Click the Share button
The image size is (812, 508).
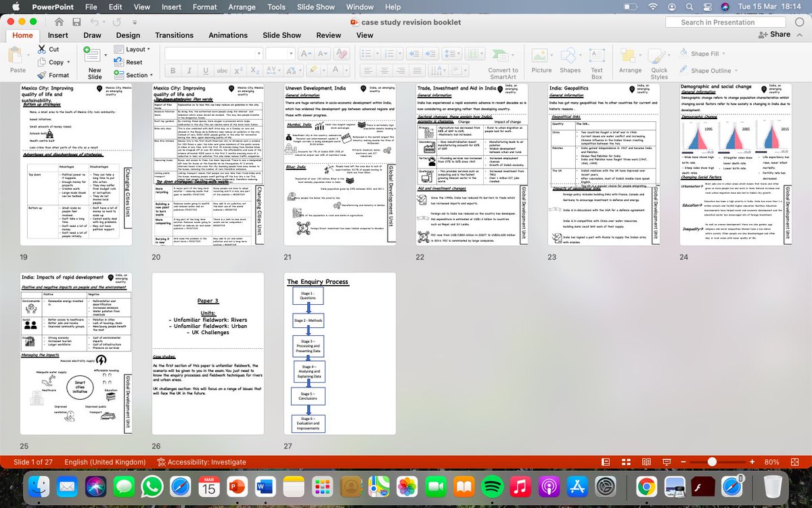pos(775,35)
